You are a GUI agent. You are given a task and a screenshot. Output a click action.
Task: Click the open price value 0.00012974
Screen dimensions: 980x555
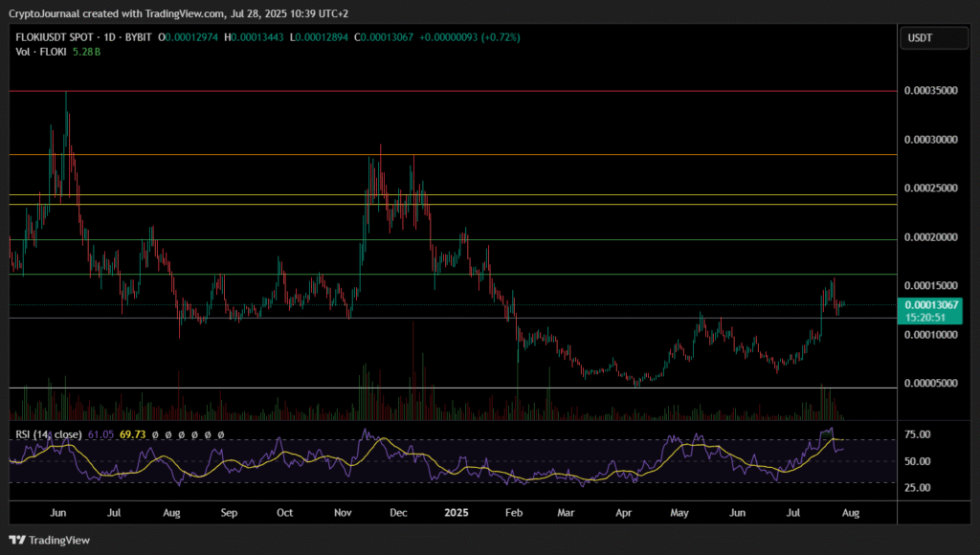pyautogui.click(x=191, y=37)
